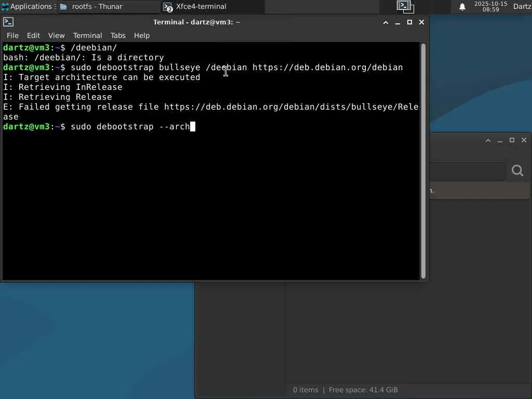This screenshot has width=532, height=399.
Task: Close the Terminal window
Action: click(421, 22)
